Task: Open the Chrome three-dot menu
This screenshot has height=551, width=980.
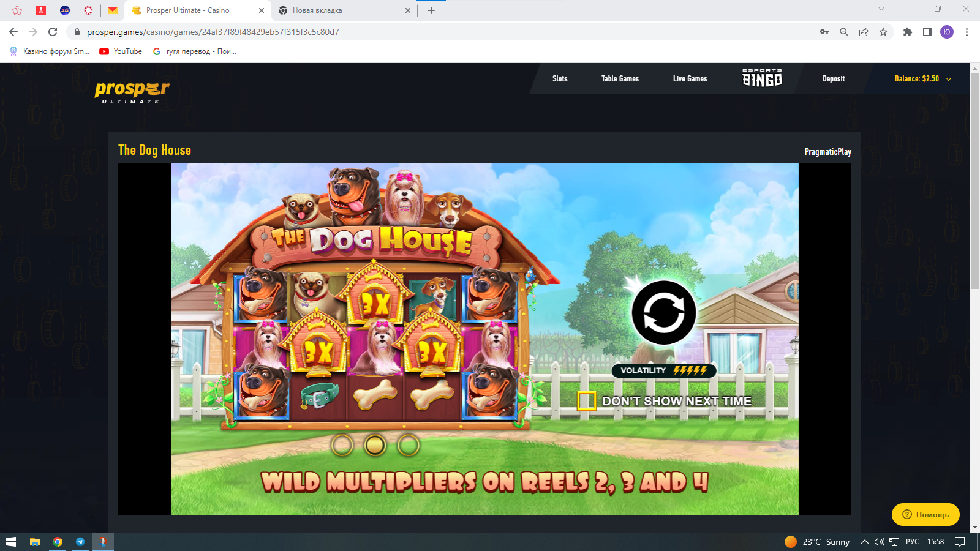Action: click(967, 32)
